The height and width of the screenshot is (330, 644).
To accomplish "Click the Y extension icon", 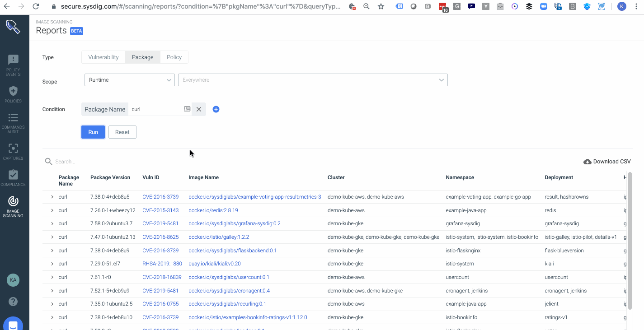I will click(486, 7).
